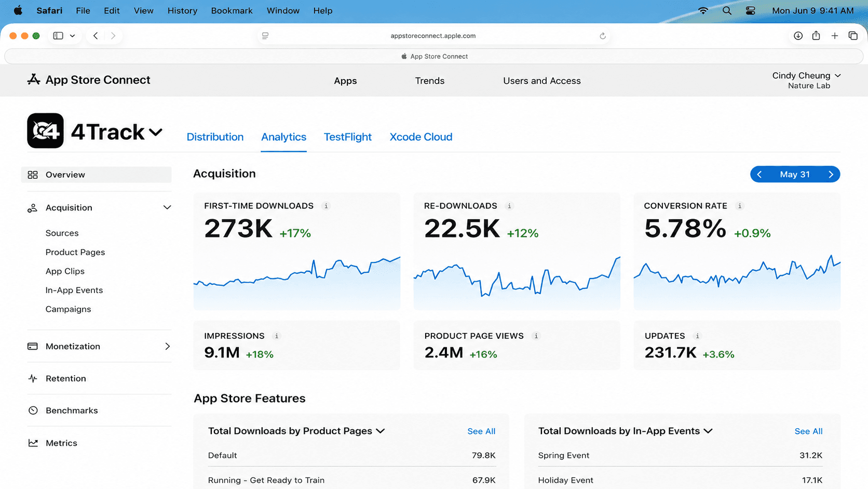The height and width of the screenshot is (489, 868).
Task: Click the Wi-Fi status icon
Action: 703,10
